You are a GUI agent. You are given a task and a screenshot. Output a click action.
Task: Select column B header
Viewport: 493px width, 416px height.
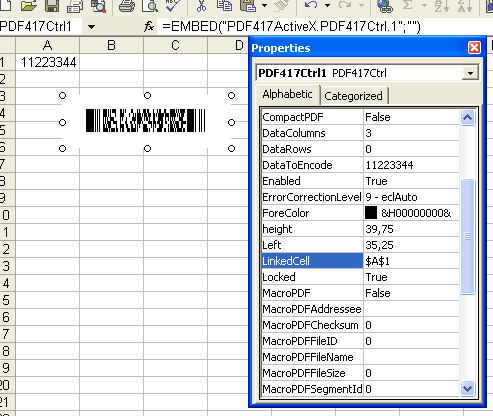click(x=111, y=45)
